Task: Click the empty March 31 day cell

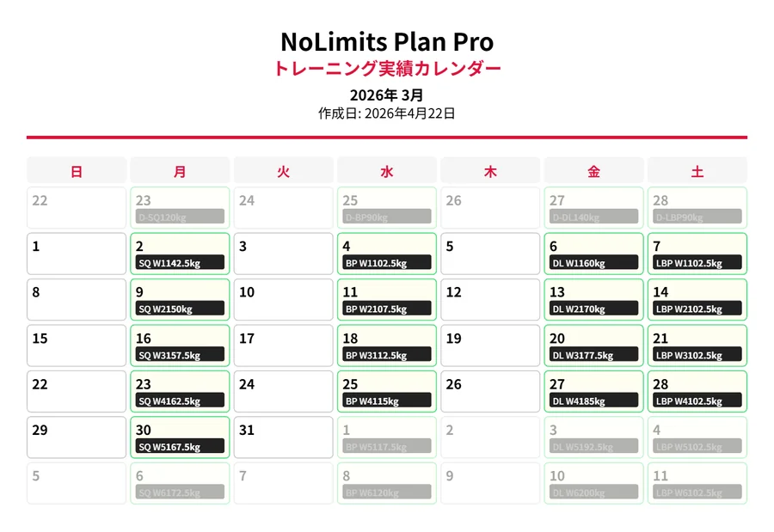Action: click(x=283, y=437)
